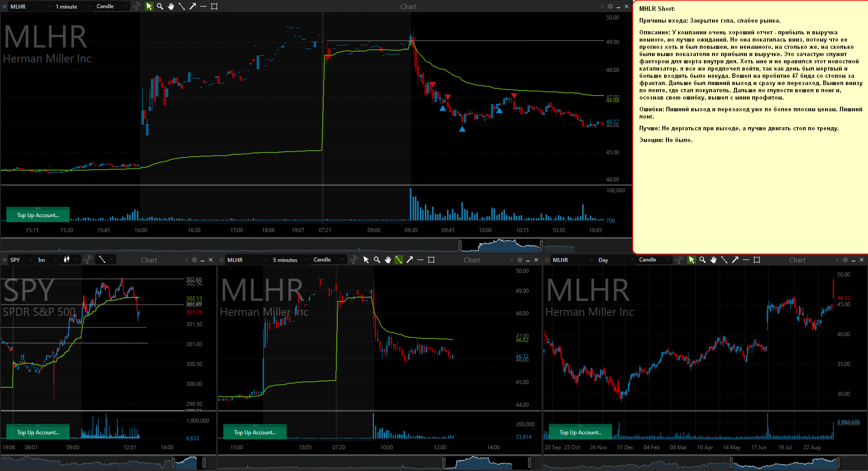Pick arrow drawing tool in top 1-minute chart
This screenshot has height=471, width=868.
tap(193, 6)
